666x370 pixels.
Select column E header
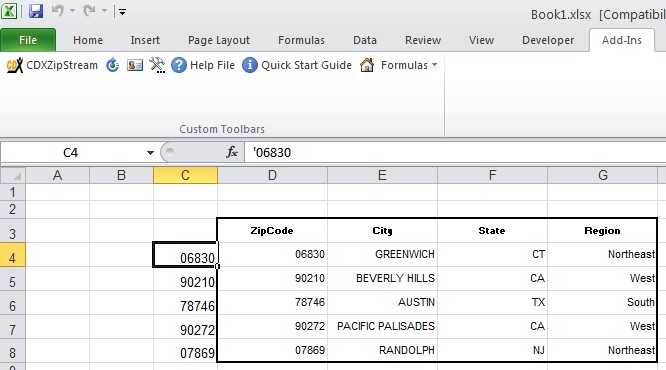point(382,175)
